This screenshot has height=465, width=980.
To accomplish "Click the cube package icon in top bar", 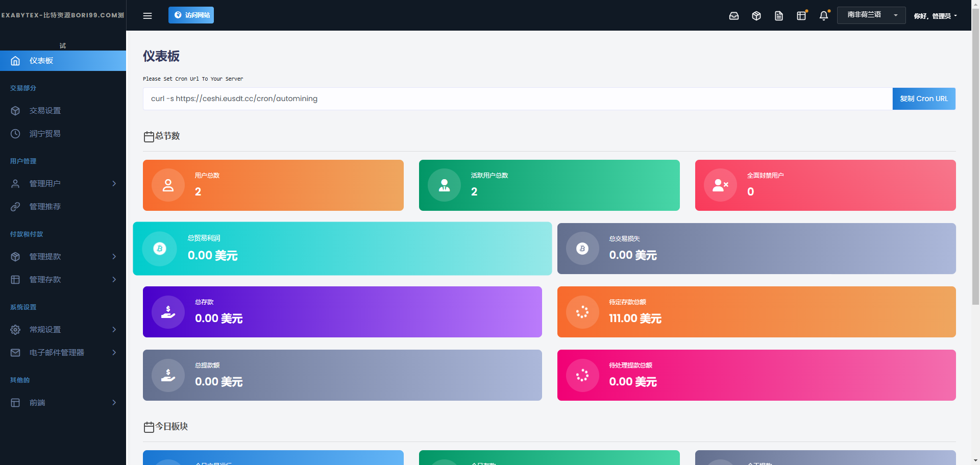I will (x=756, y=16).
